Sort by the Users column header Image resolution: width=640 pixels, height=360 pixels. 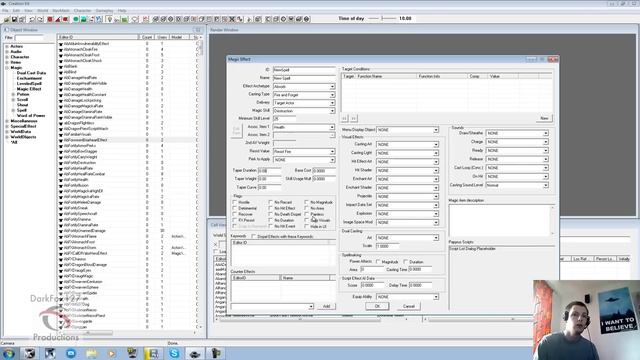tap(162, 37)
